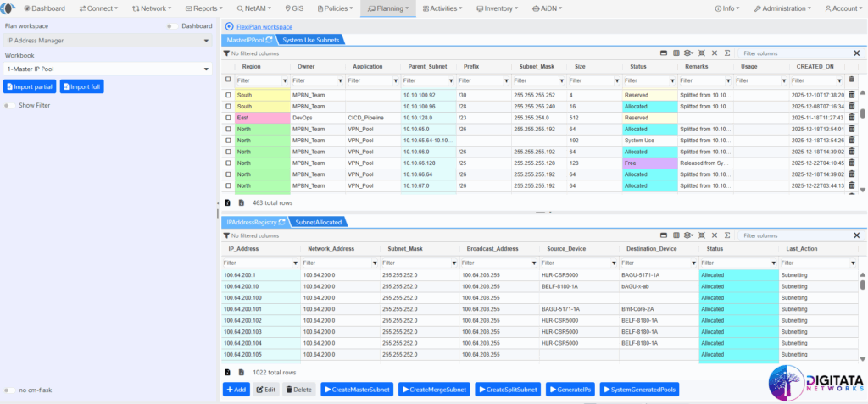Image resolution: width=868 pixels, height=404 pixels.
Task: Check the box for the East DevOps row
Action: [x=228, y=118]
